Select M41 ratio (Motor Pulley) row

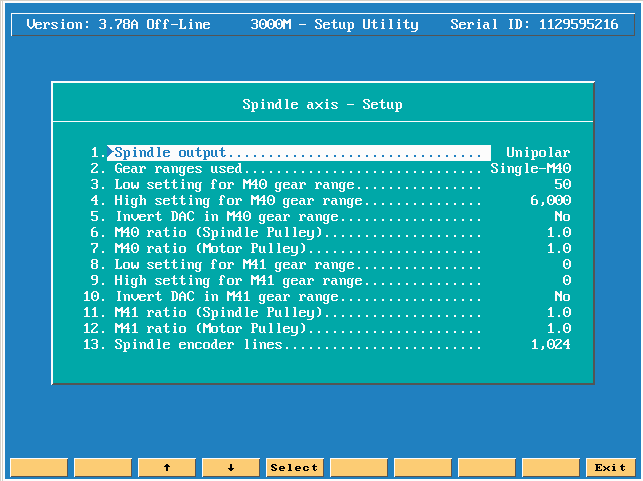pyautogui.click(x=327, y=328)
